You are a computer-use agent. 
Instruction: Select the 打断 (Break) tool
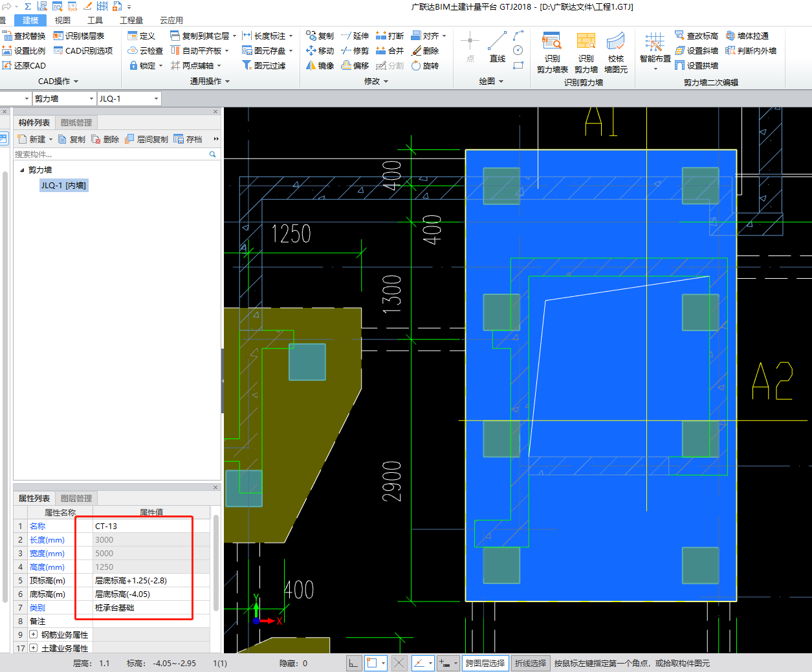pyautogui.click(x=390, y=36)
